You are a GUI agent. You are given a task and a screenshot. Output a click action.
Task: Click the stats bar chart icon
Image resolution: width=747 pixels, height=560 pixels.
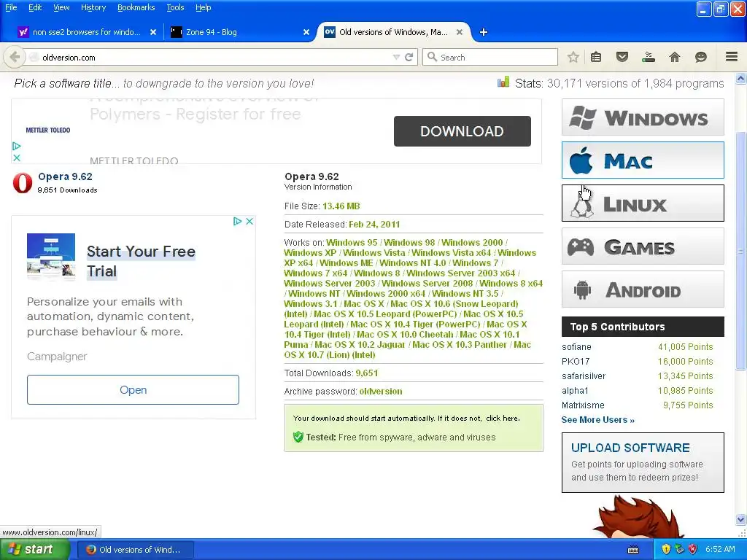[x=503, y=82]
